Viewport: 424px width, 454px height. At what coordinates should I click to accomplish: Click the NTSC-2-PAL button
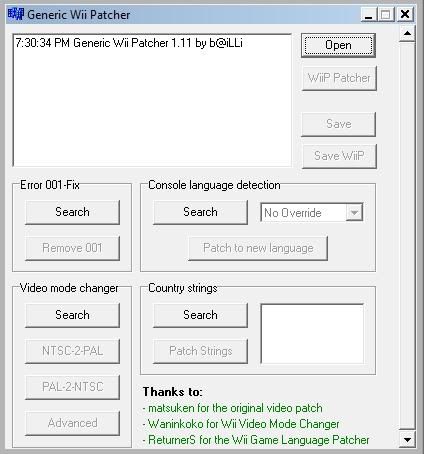72,351
